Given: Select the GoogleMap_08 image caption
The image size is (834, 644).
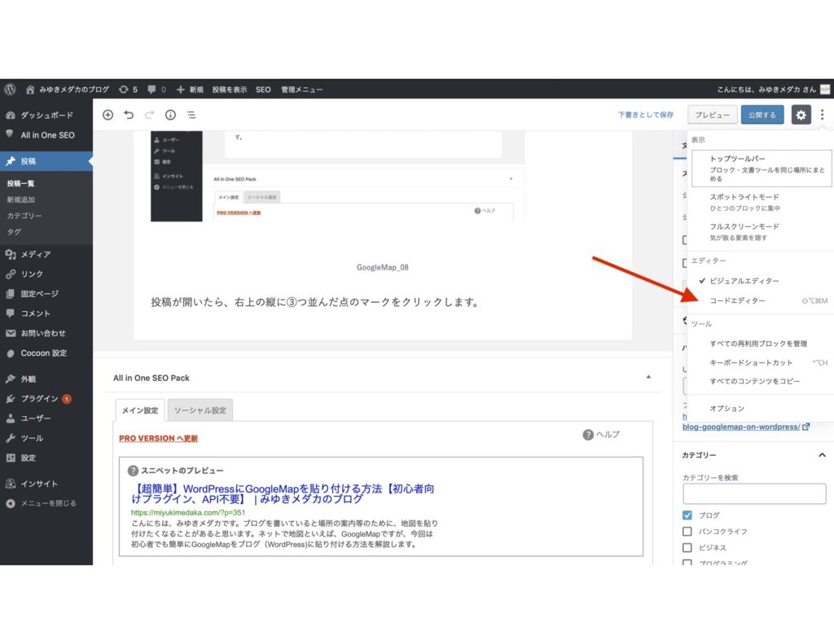Looking at the screenshot, I should [x=383, y=268].
